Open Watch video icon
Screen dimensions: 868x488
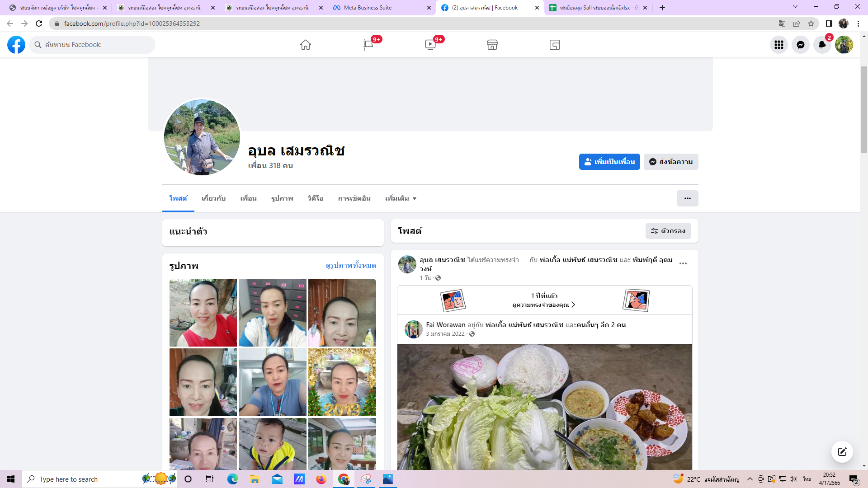[430, 45]
